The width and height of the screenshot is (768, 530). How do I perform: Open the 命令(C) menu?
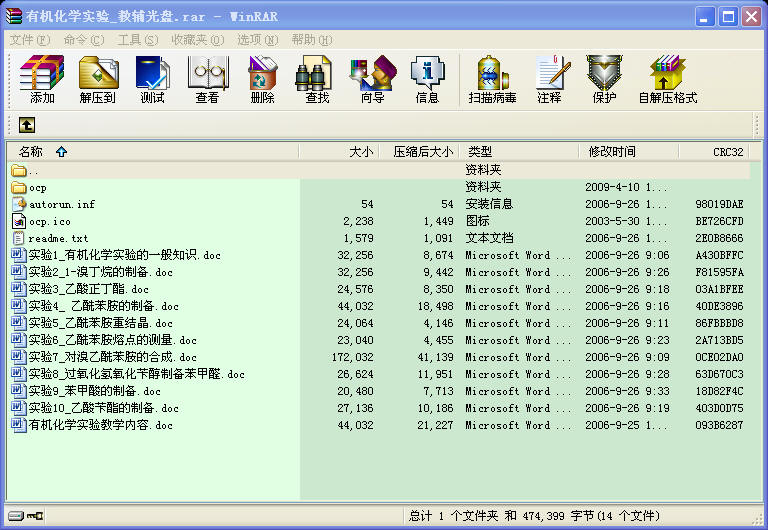[x=84, y=40]
